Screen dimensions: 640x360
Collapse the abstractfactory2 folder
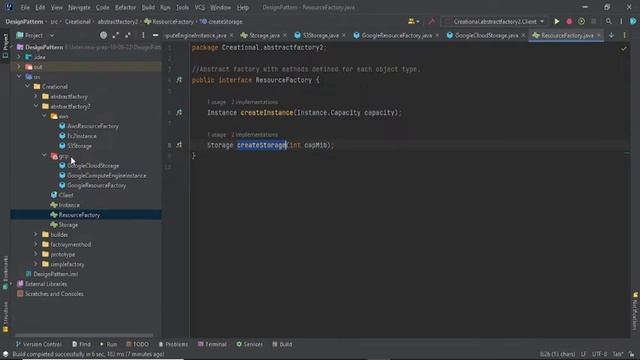coord(36,107)
